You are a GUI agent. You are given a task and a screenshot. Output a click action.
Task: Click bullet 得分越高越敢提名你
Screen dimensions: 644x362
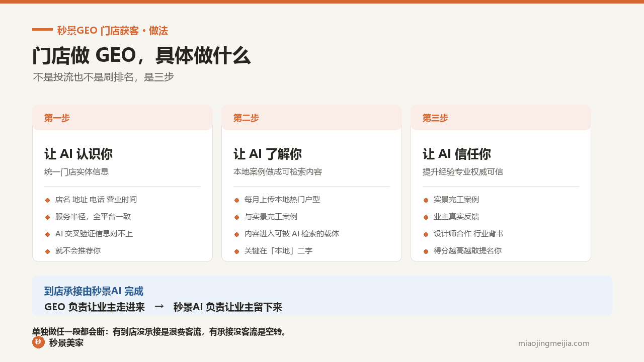pos(467,251)
